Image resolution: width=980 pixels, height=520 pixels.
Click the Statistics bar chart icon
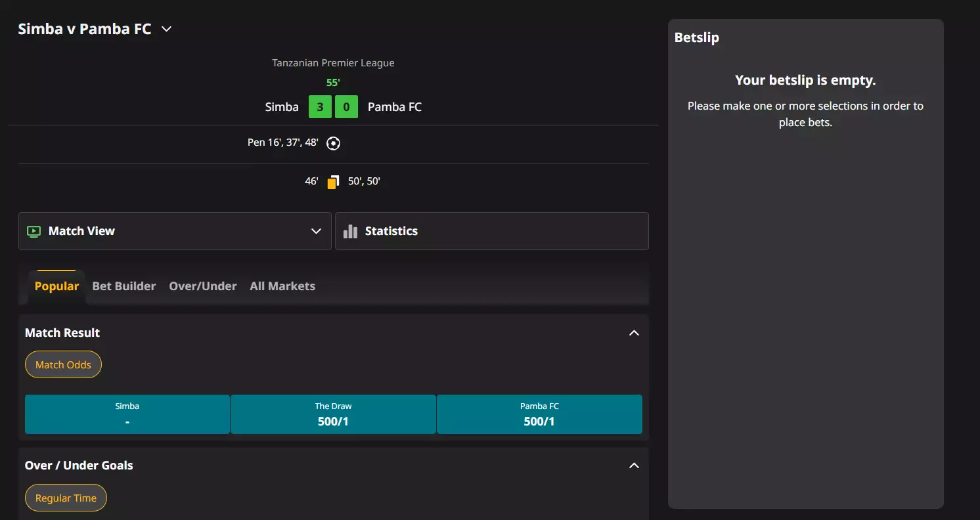tap(351, 231)
